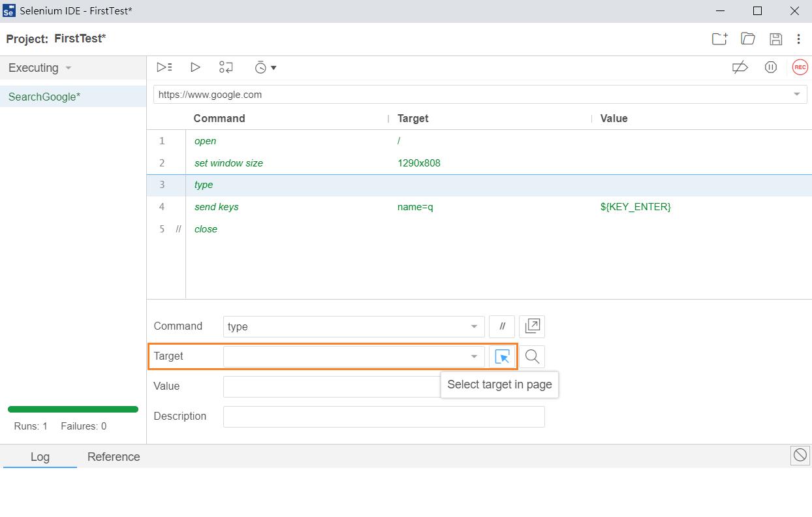Click into the Description input field
Viewport: 812px width, 517px height.
coord(384,416)
